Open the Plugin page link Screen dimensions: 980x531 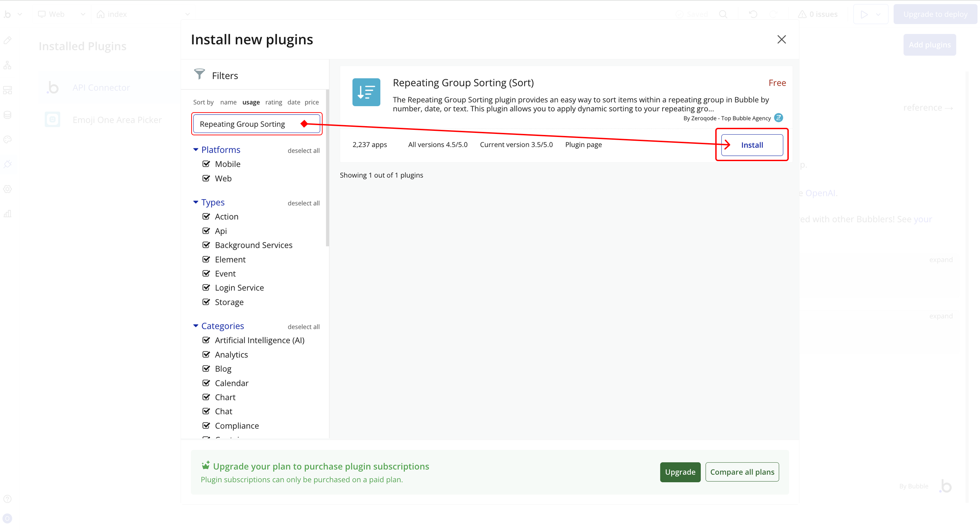[583, 144]
